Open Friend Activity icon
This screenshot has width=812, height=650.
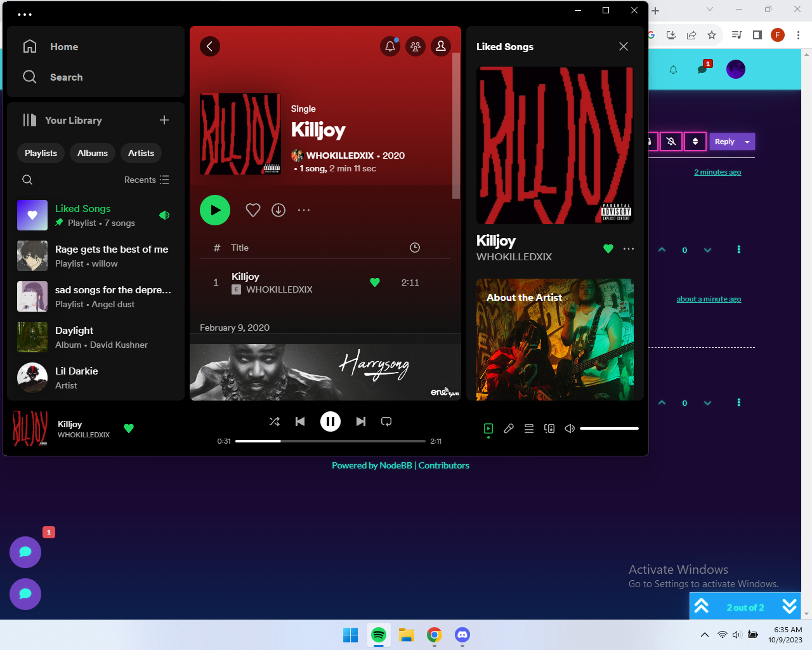416,46
